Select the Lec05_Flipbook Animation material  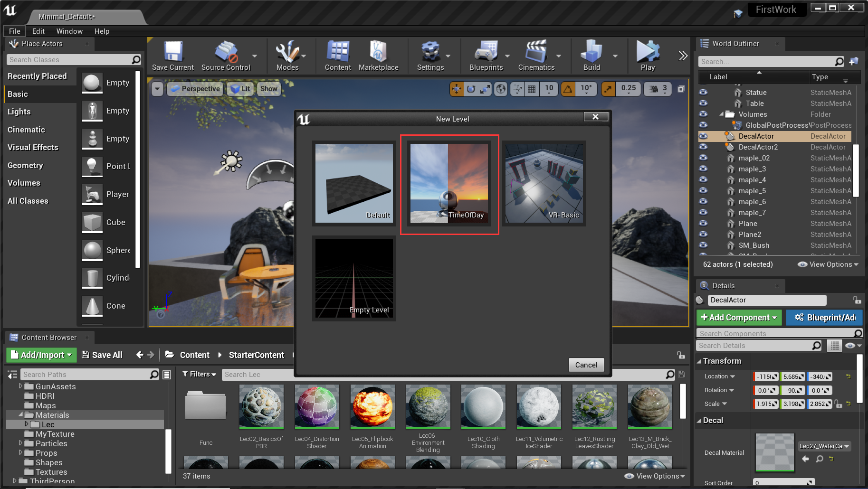(372, 417)
